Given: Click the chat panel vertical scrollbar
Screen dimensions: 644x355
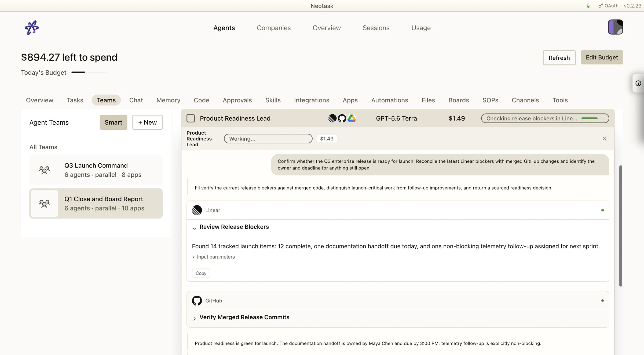Looking at the screenshot, I should click(621, 226).
